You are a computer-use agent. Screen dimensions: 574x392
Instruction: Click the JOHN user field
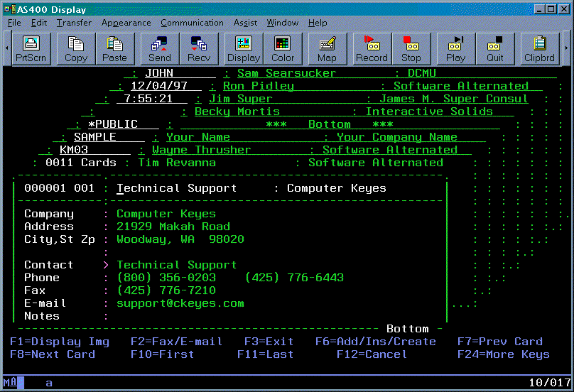(x=180, y=73)
